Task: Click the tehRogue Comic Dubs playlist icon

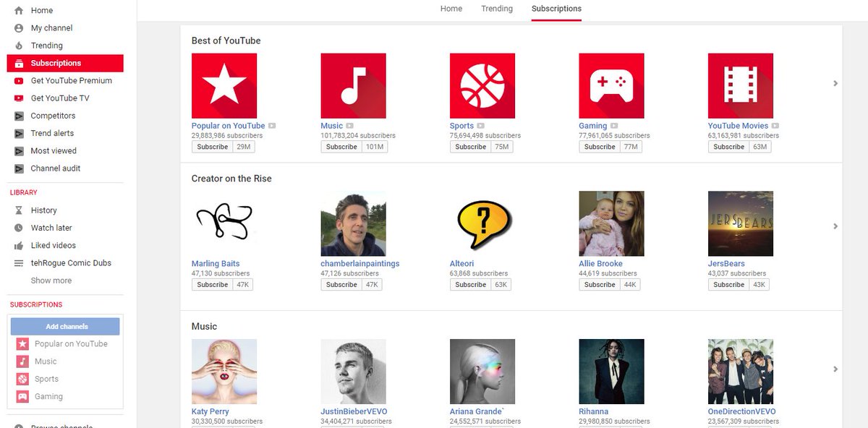Action: [x=19, y=263]
